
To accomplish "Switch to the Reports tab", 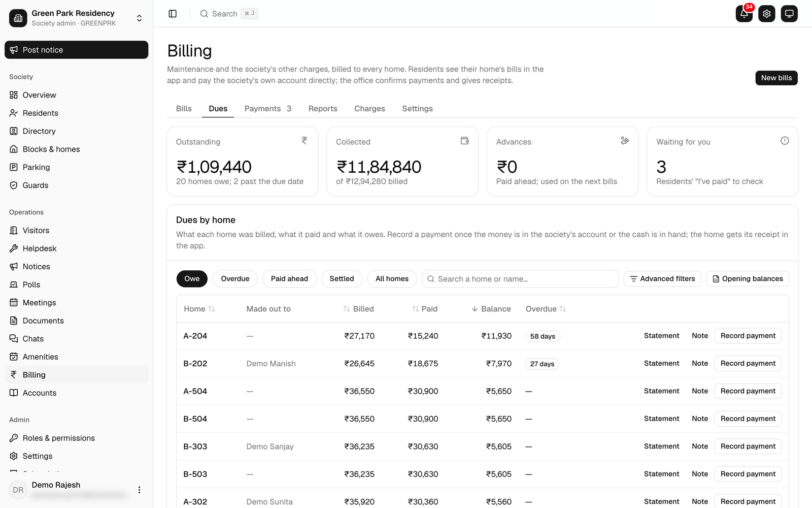I will coord(323,109).
